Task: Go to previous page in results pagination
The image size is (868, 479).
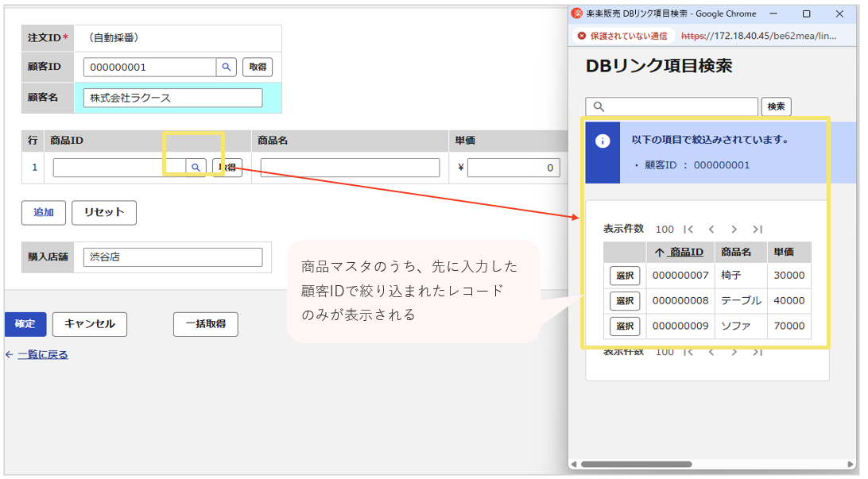Action: coord(711,229)
